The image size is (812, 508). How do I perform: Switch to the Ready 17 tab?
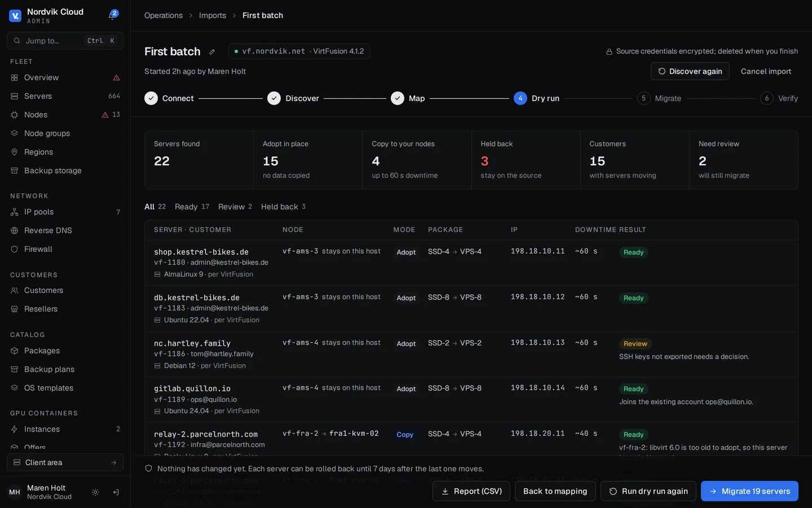[192, 207]
